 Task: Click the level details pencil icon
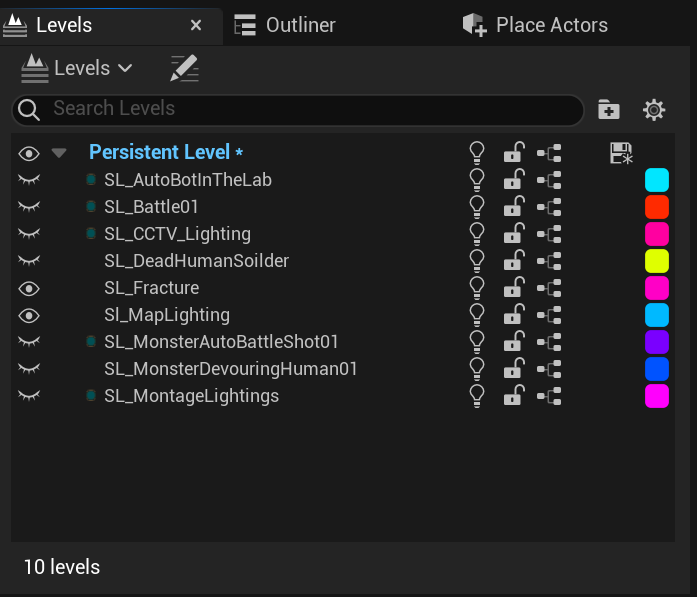(184, 68)
